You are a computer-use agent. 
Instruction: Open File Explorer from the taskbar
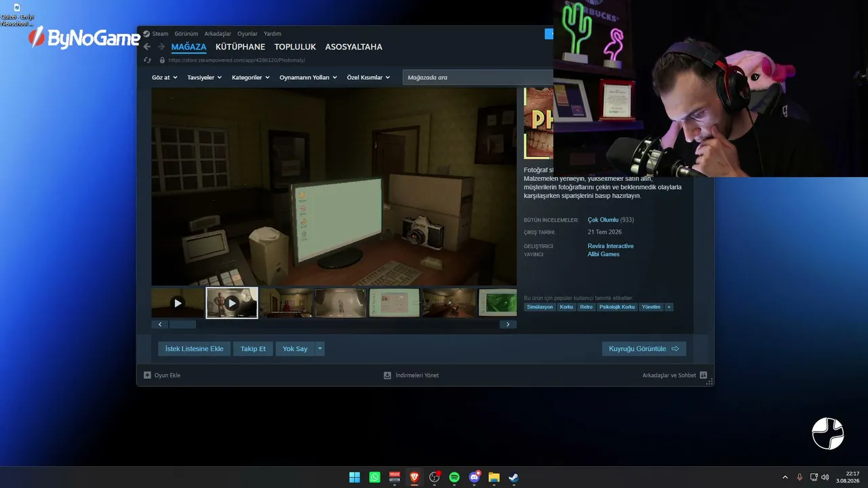point(494,477)
